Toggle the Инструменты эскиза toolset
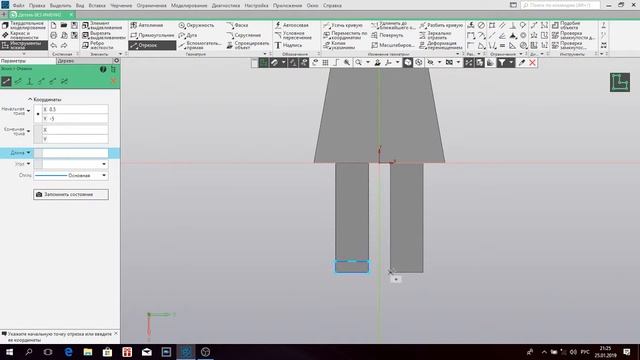Viewport: 640px width, 360px height. coord(24,45)
